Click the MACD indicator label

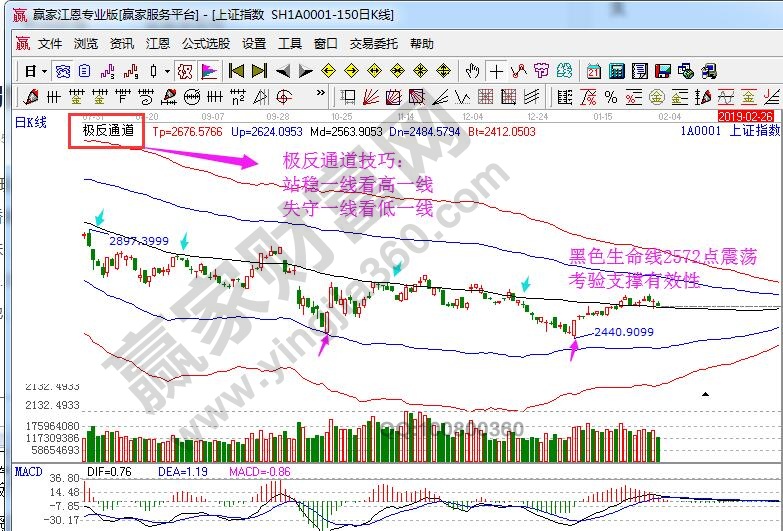coord(29,471)
